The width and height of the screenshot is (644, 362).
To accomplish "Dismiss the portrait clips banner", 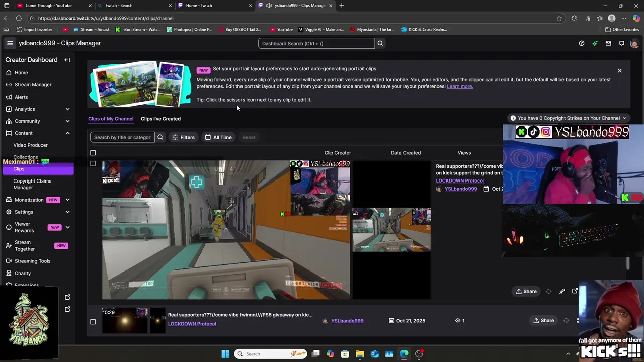I will tap(620, 71).
